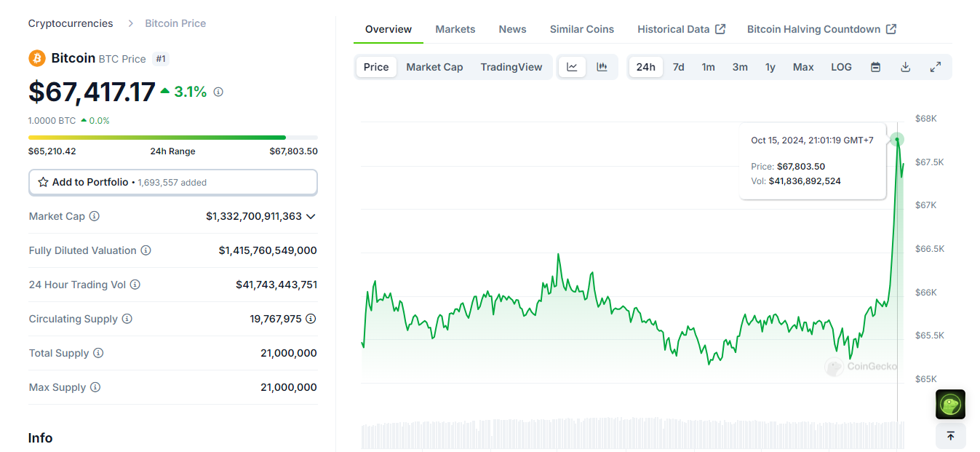The height and width of the screenshot is (452, 980).
Task: Click the $41,743,443,751 trading volume value
Action: [x=276, y=285]
